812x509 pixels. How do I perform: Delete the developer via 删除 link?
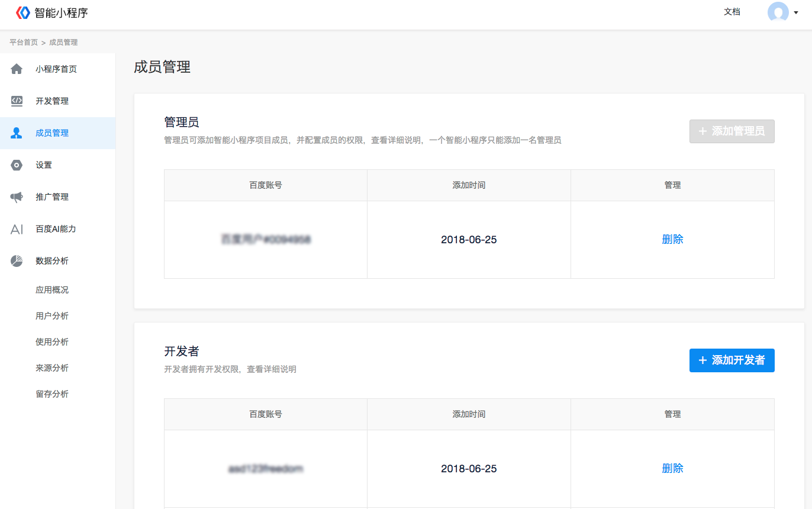pyautogui.click(x=672, y=469)
